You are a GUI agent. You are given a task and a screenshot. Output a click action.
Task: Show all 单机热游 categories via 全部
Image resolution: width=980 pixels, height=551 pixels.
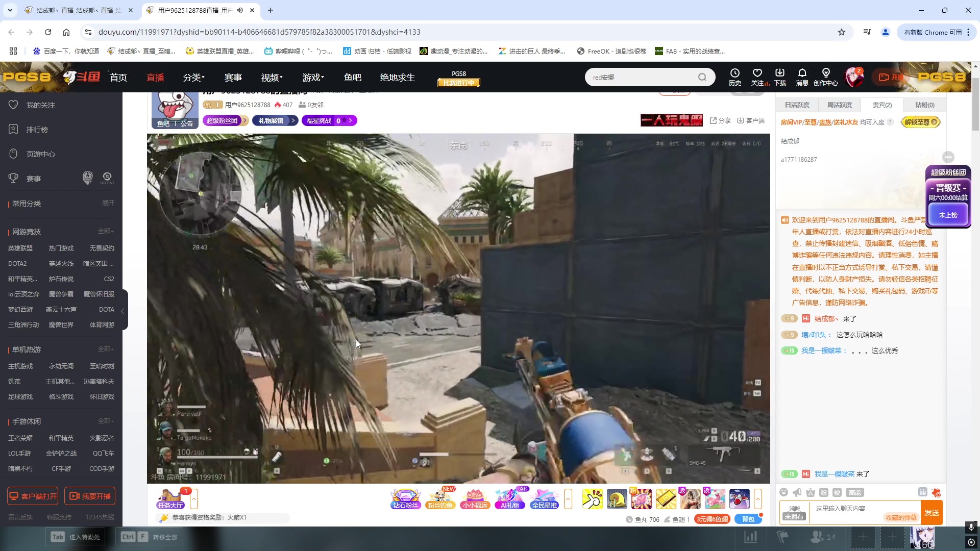[x=106, y=349]
